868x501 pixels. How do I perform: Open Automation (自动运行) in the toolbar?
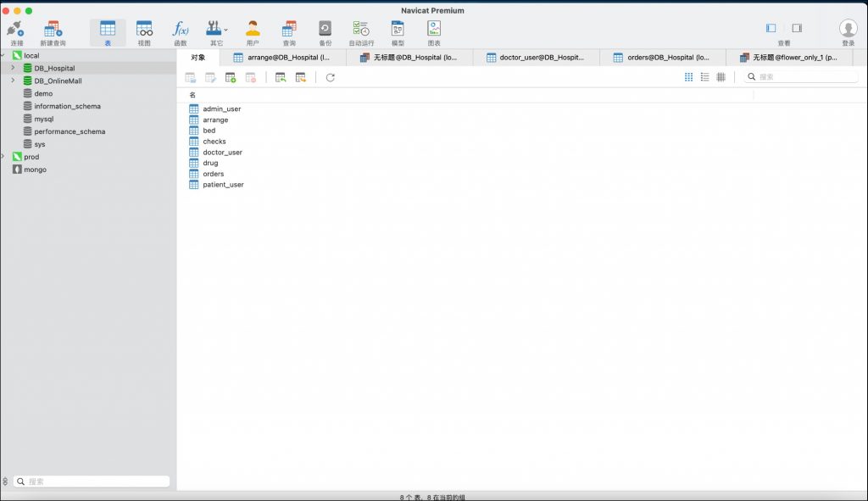click(361, 31)
